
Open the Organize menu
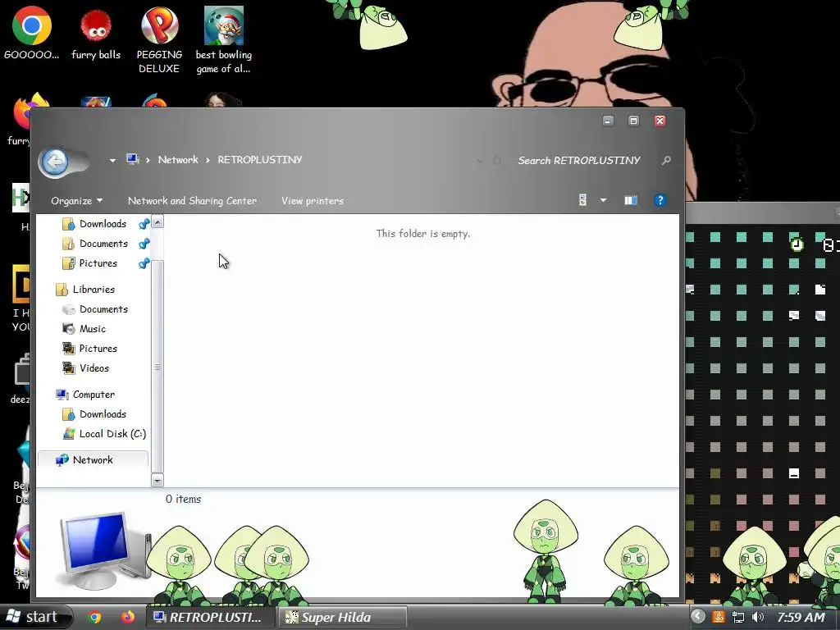tap(76, 200)
